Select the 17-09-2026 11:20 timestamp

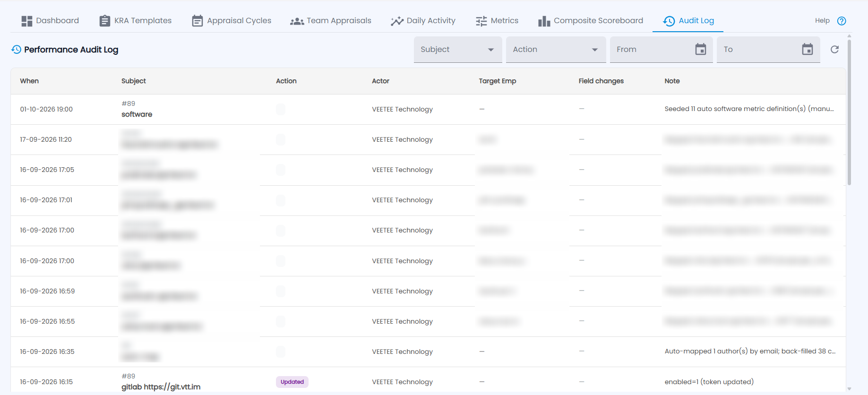coord(46,140)
